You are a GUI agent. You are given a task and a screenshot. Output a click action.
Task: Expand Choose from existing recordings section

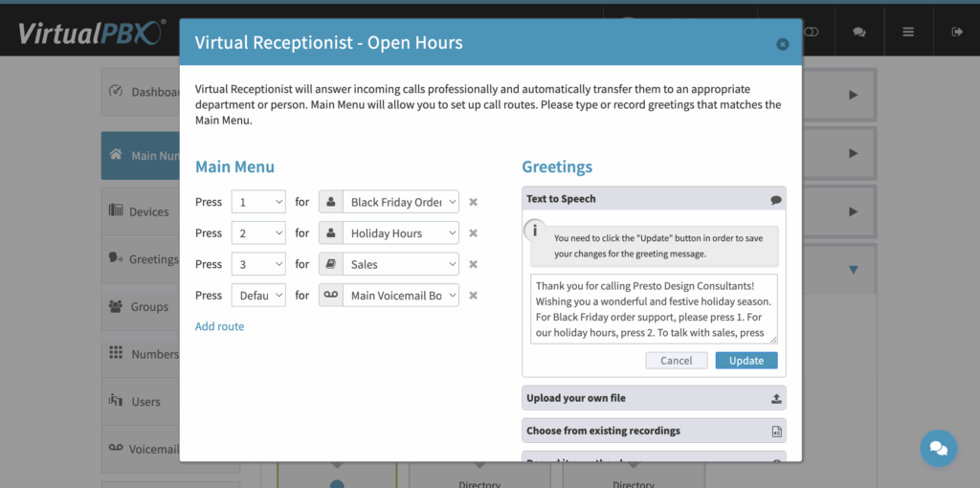click(654, 431)
